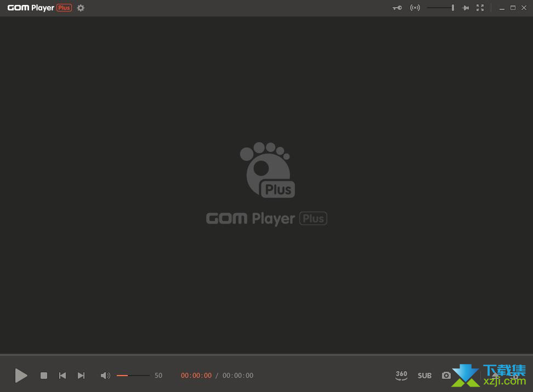
Task: Click the GOM Player Plus title logo
Action: [39, 8]
